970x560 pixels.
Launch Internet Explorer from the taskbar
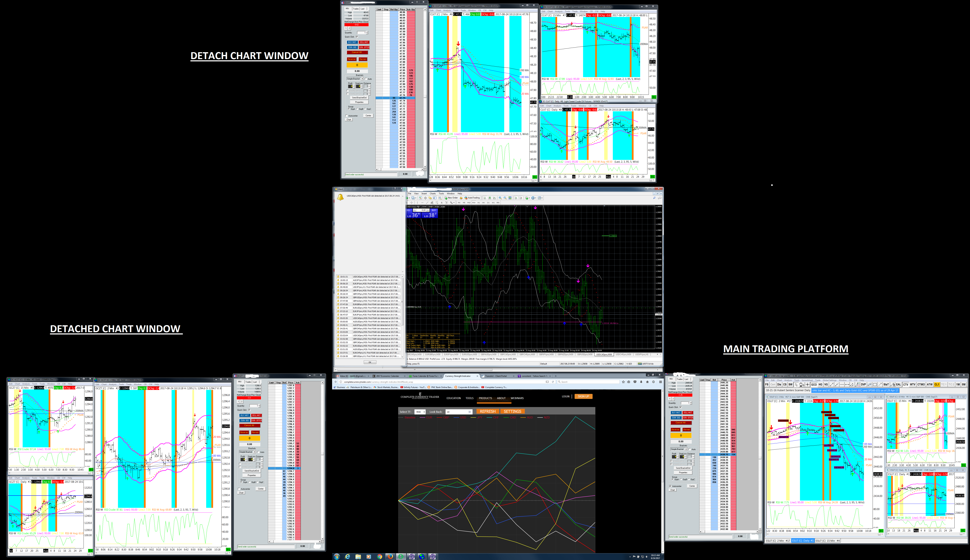coord(347,557)
